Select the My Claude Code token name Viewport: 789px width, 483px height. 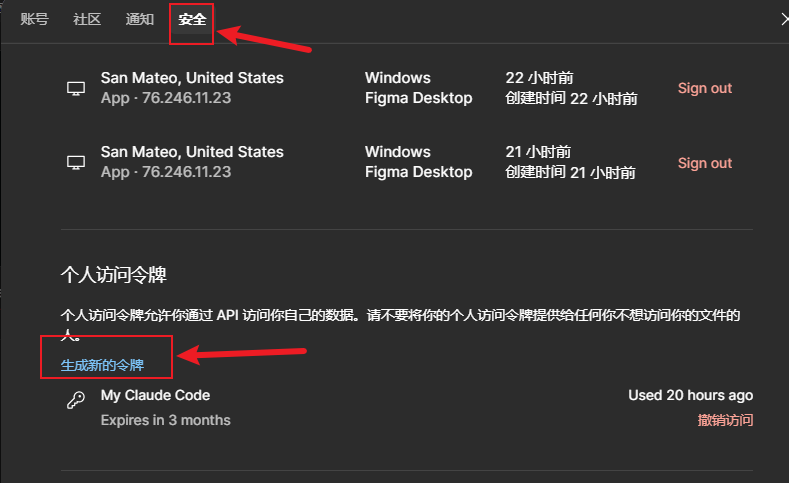coord(155,395)
